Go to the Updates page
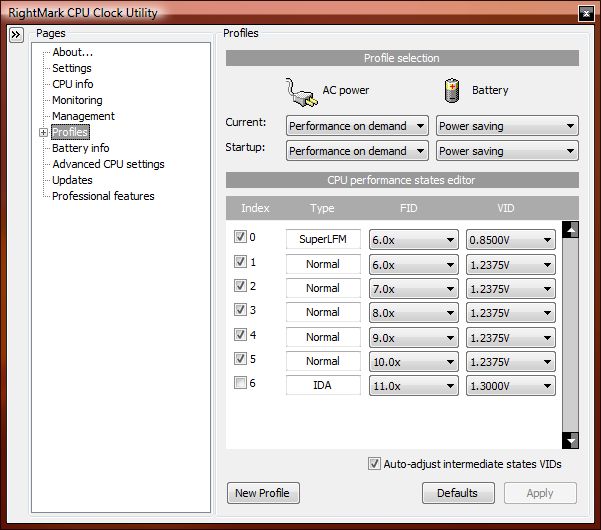 pyautogui.click(x=72, y=180)
